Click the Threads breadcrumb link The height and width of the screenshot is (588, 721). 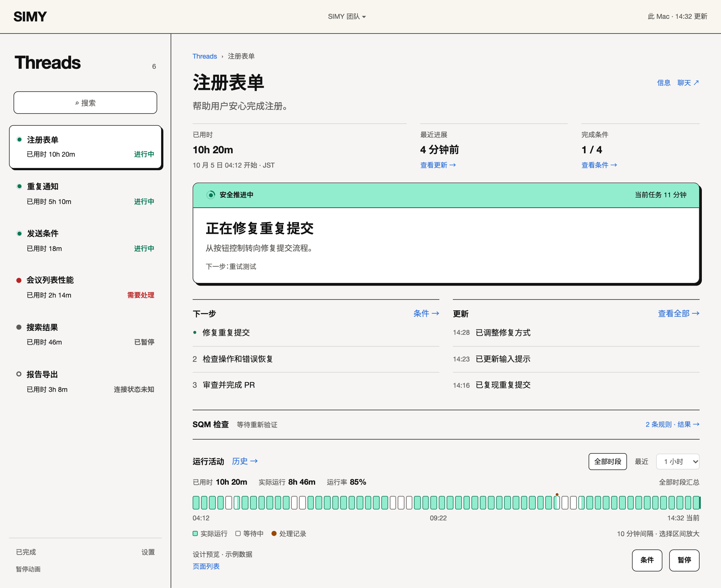205,56
